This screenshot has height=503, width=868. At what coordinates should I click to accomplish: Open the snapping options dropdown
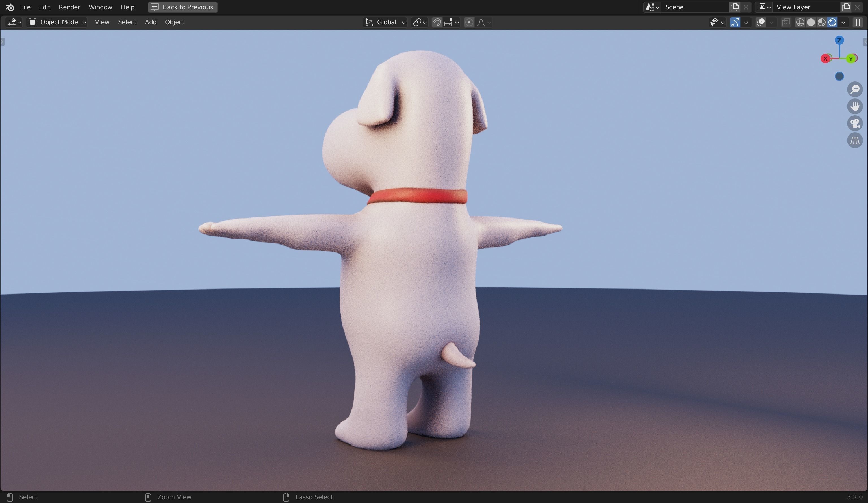click(452, 22)
